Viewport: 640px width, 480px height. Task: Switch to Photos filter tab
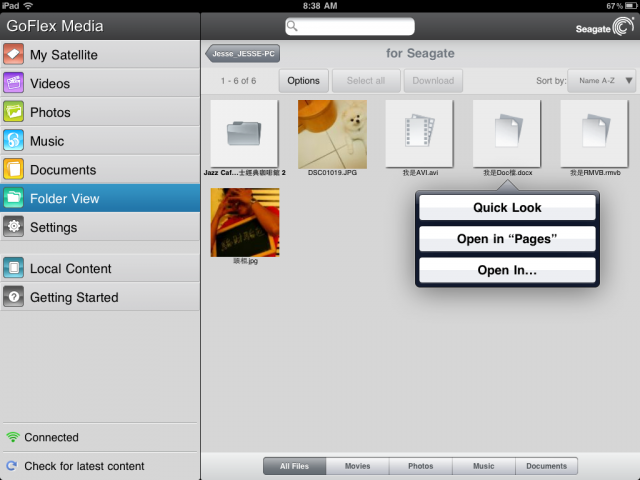click(421, 466)
